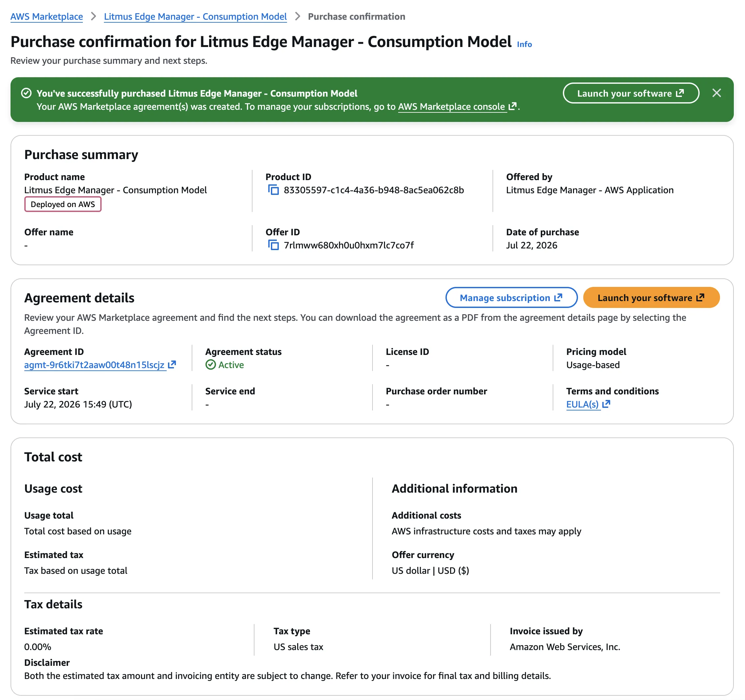Open the agreement ID agmt-9r6tki7t2aaw00t48n15lscjz link
Screen dimensions: 745x700
coord(100,364)
